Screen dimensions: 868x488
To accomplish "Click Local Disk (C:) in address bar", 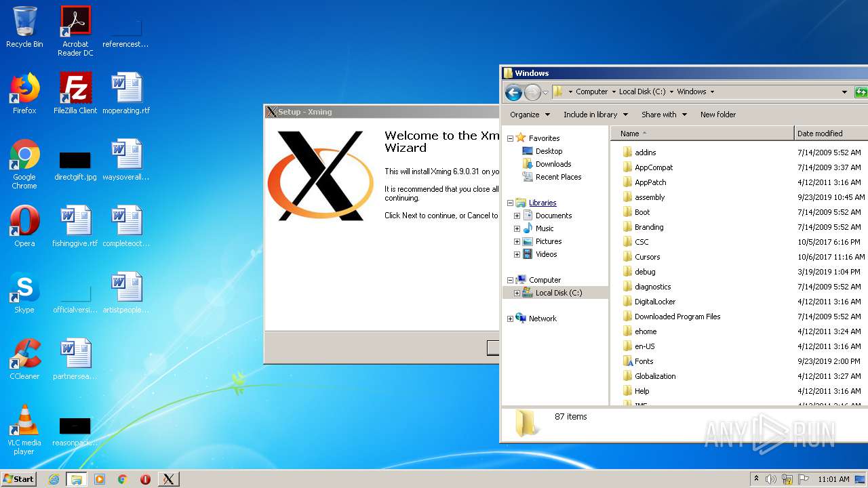I will [642, 91].
